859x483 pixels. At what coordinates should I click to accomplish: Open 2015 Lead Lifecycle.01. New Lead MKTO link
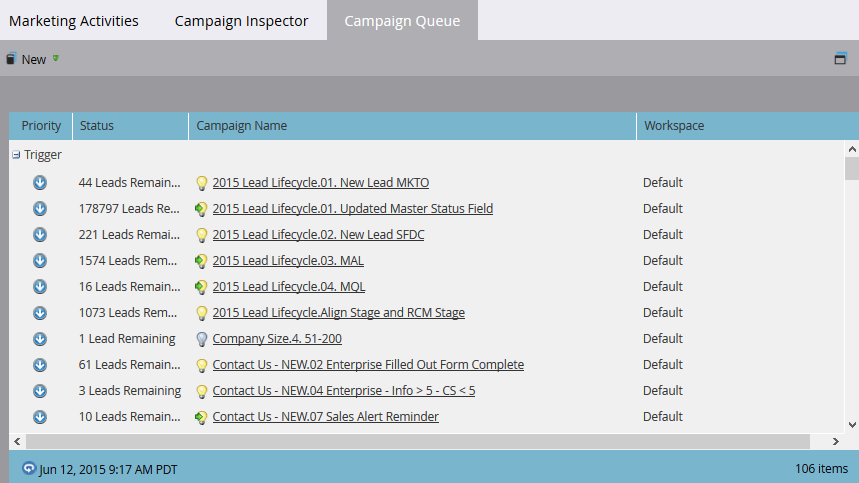[320, 182]
